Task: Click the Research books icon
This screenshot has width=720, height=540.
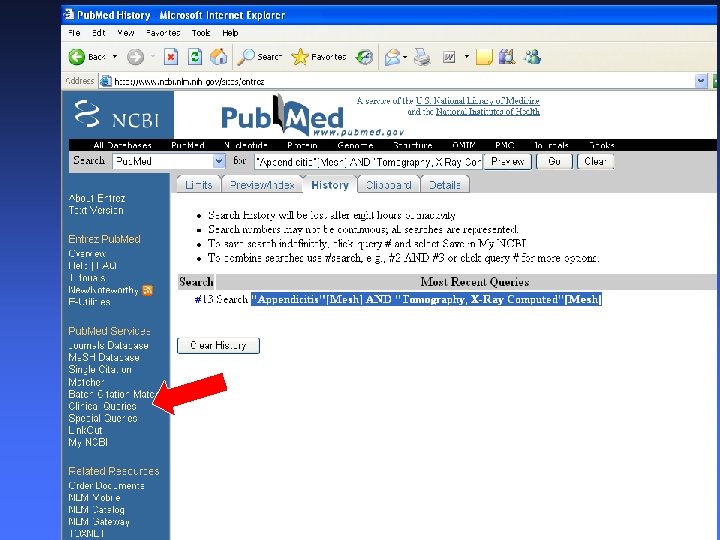Action: [x=507, y=57]
